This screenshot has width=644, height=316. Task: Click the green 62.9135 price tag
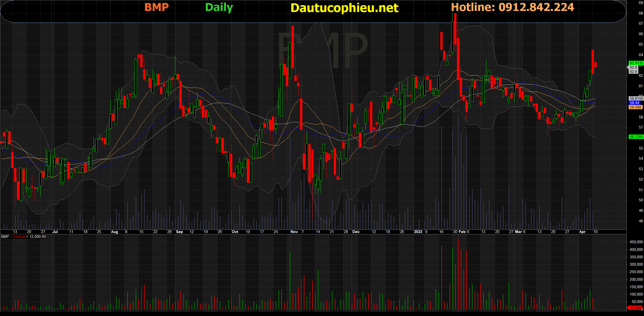point(636,63)
